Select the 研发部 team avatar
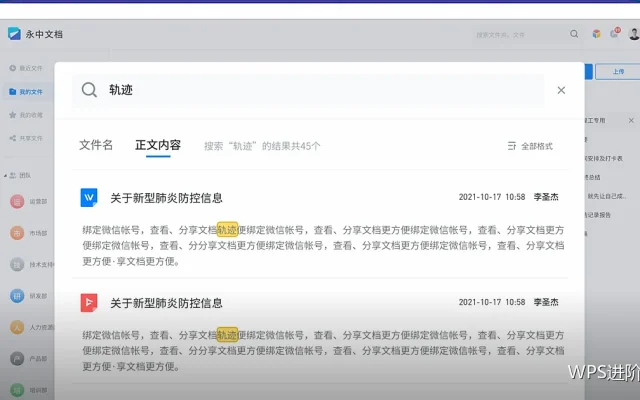This screenshot has height=400, width=640. click(17, 296)
